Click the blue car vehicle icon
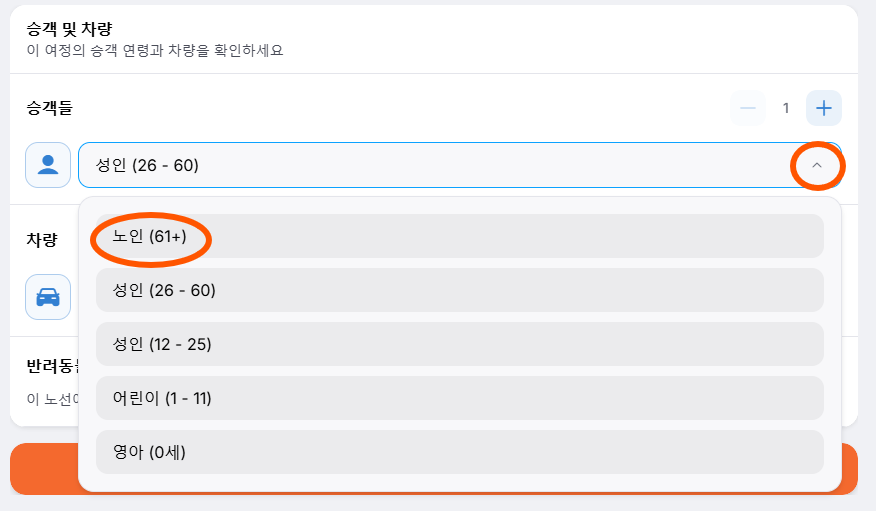Image resolution: width=876 pixels, height=511 pixels. pyautogui.click(x=48, y=297)
